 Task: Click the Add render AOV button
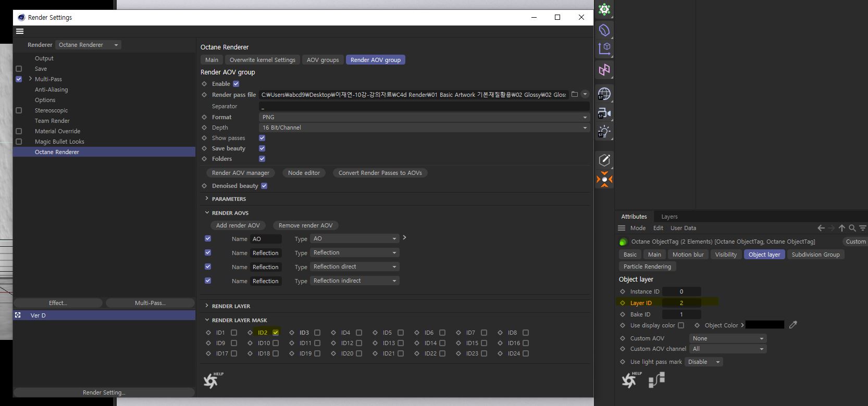point(238,225)
